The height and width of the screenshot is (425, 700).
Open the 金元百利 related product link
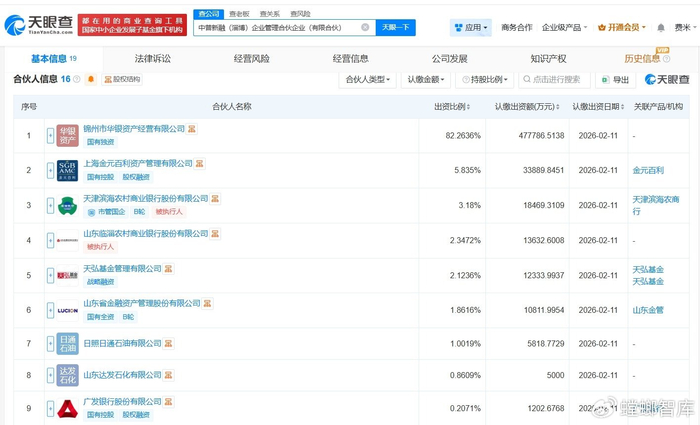[x=648, y=171]
